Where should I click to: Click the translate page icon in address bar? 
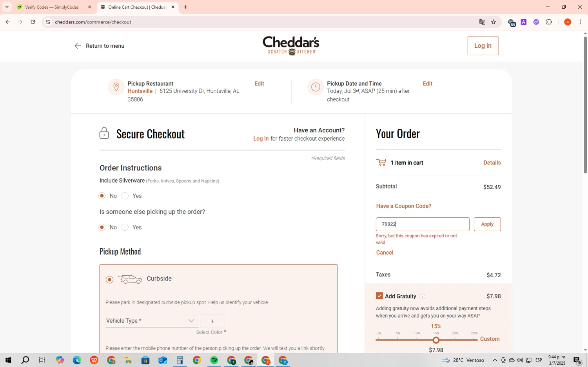[482, 22]
